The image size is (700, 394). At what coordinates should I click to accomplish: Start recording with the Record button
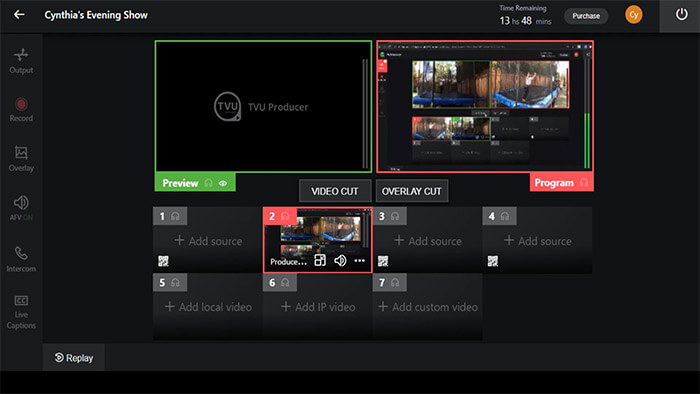tap(21, 110)
